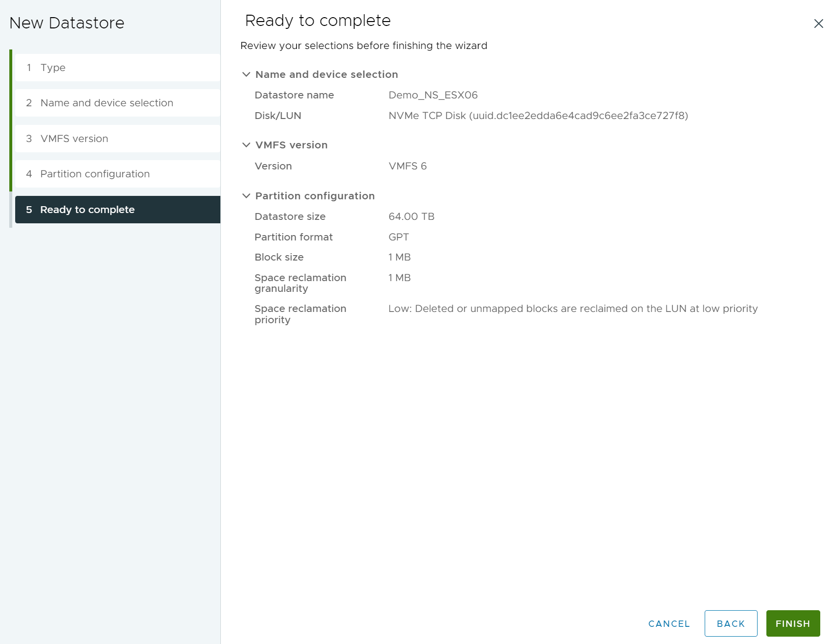Click the Space reclamation priority description text
The width and height of the screenshot is (832, 644).
coord(572,309)
